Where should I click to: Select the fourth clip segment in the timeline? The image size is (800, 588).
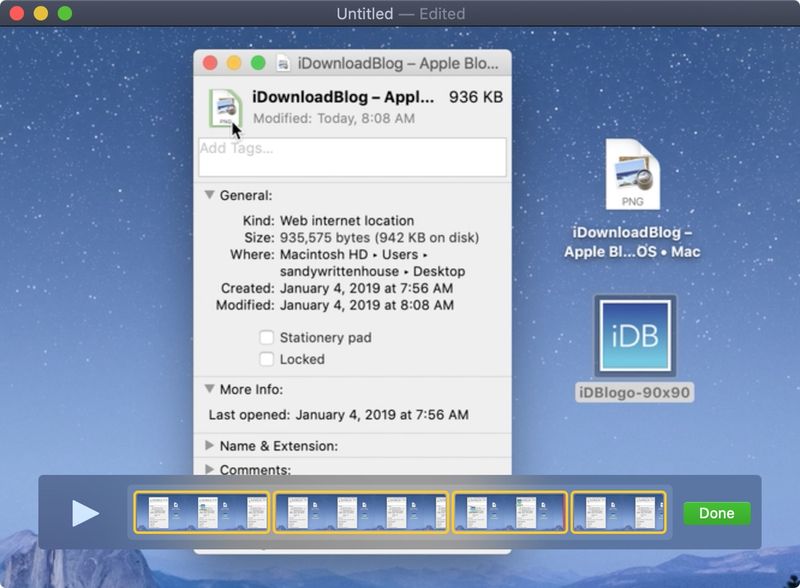[x=618, y=512]
